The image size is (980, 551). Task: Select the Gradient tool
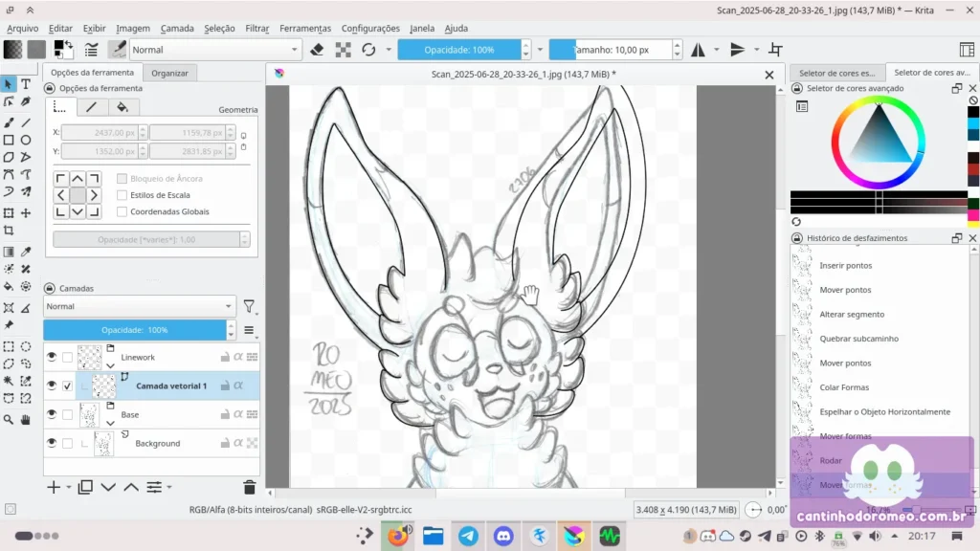[x=9, y=252]
